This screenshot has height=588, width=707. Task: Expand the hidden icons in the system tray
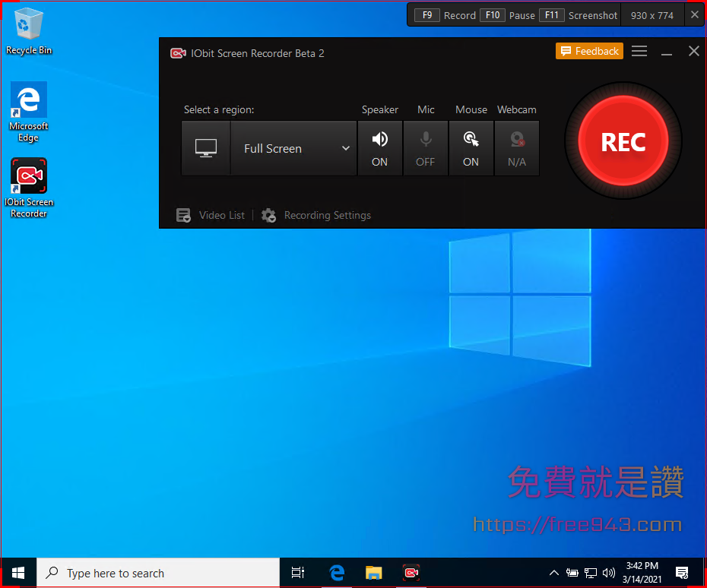pos(554,572)
